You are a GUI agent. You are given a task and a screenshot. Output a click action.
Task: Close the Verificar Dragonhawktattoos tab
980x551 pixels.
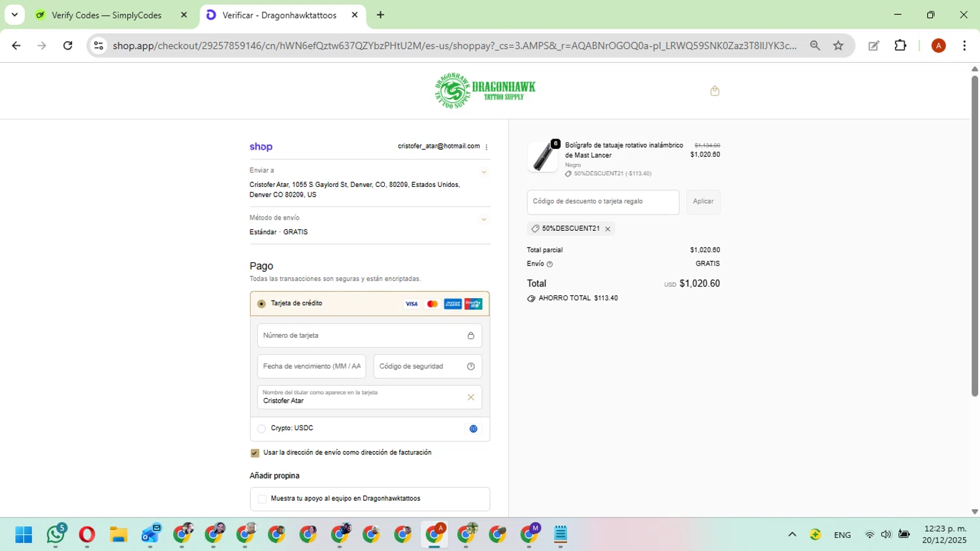point(355,15)
